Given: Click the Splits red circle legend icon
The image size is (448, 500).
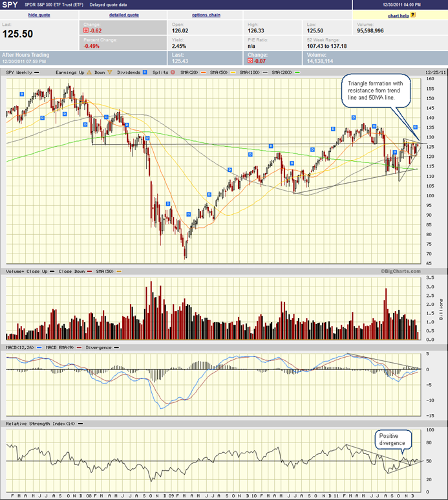Looking at the screenshot, I should click(x=173, y=72).
